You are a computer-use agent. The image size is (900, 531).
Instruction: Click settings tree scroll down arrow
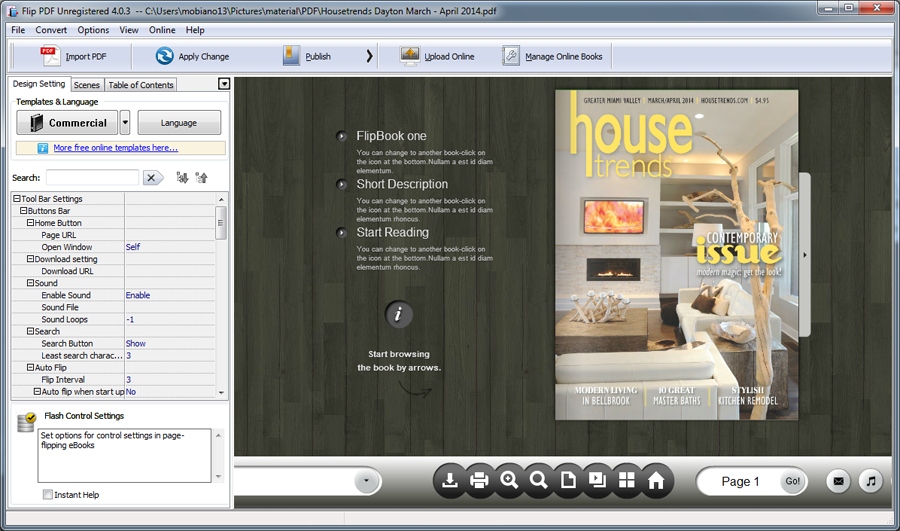coord(221,393)
